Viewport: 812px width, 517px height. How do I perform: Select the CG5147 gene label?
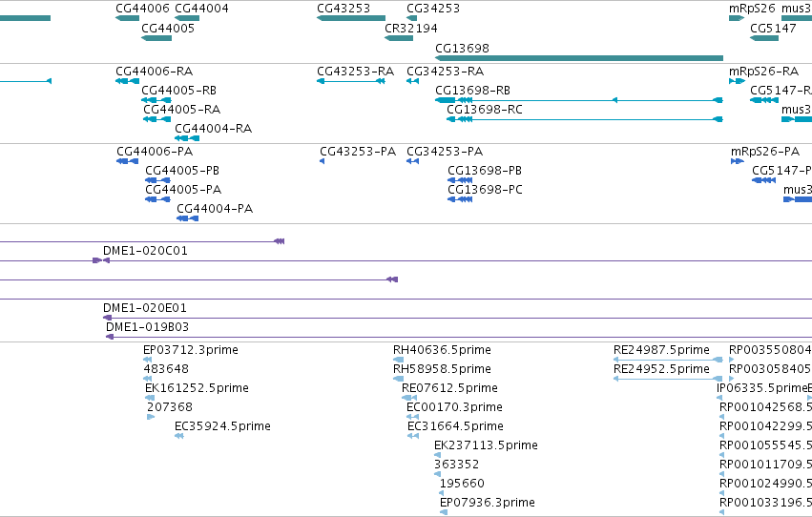(773, 28)
